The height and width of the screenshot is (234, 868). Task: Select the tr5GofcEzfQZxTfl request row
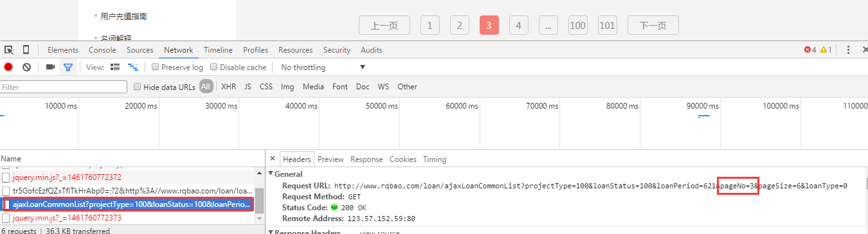point(127,191)
